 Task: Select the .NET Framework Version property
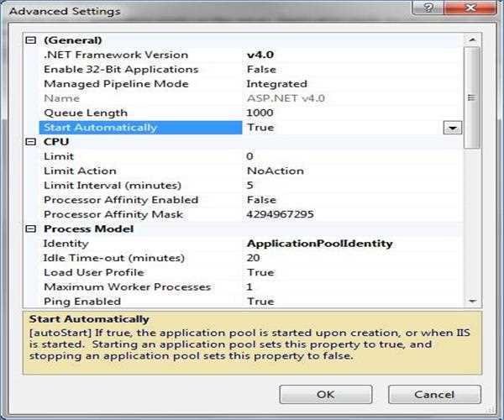(x=116, y=55)
